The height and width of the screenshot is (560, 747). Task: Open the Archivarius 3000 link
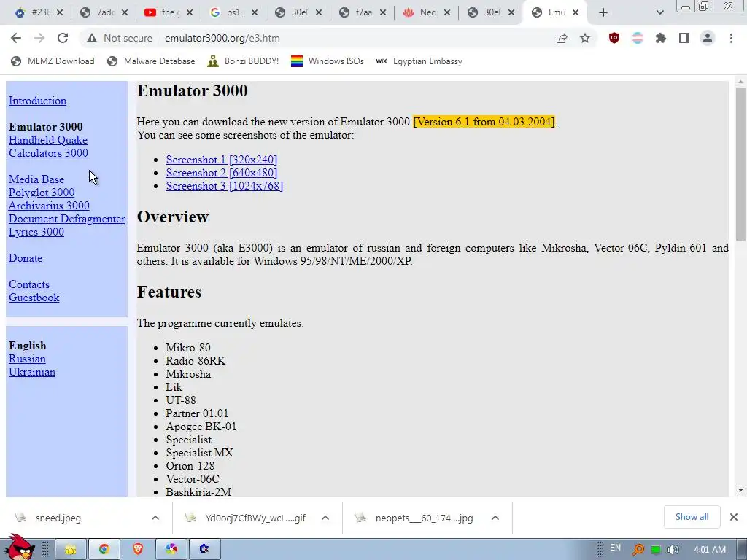49,206
